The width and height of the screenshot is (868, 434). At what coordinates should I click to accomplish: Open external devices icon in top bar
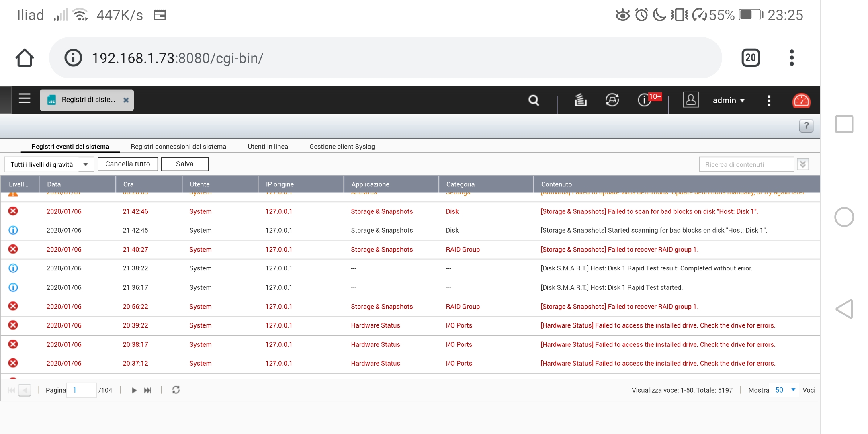[612, 100]
